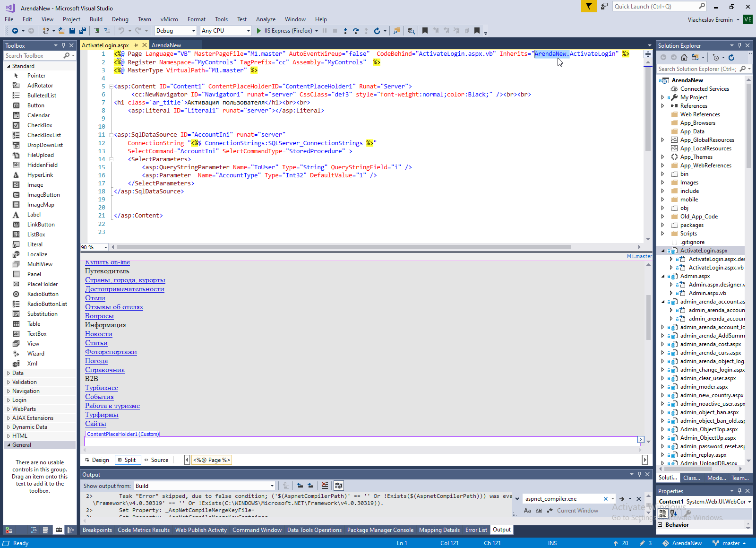Select ActivateLogin.aspx.vb in Solution Explorer
Viewport: 756px width, 548px height.
pyautogui.click(x=716, y=268)
